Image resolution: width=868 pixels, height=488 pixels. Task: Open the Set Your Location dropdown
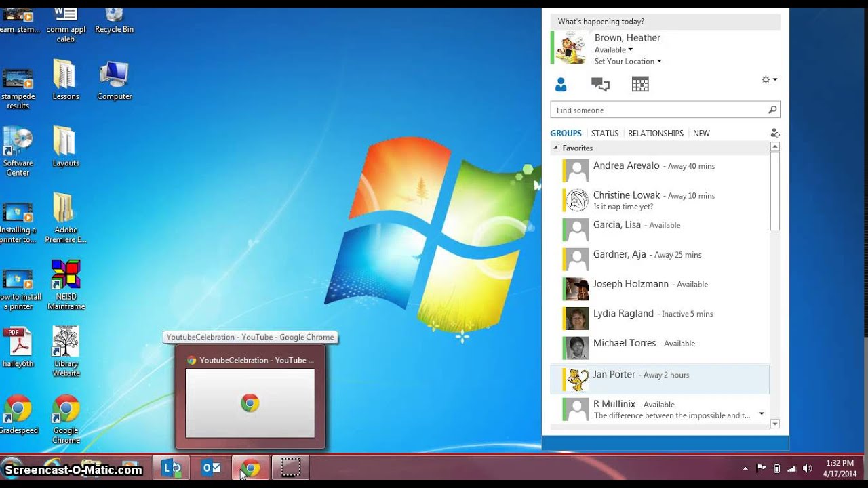pos(628,61)
